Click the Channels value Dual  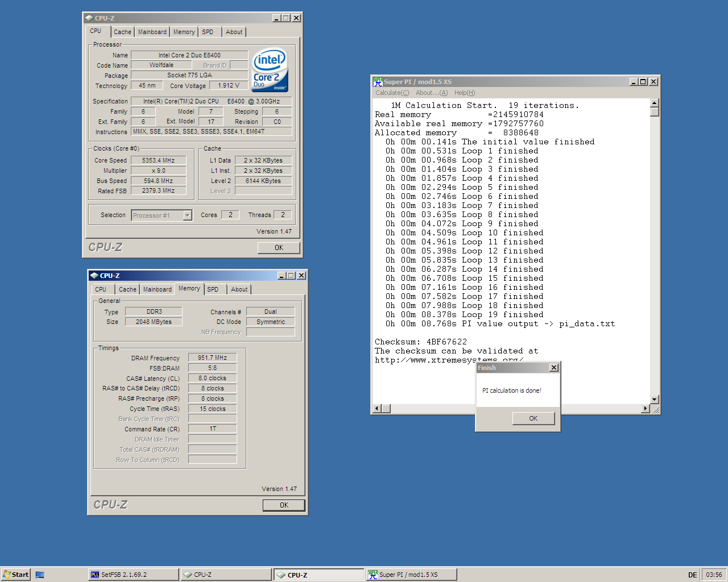271,312
